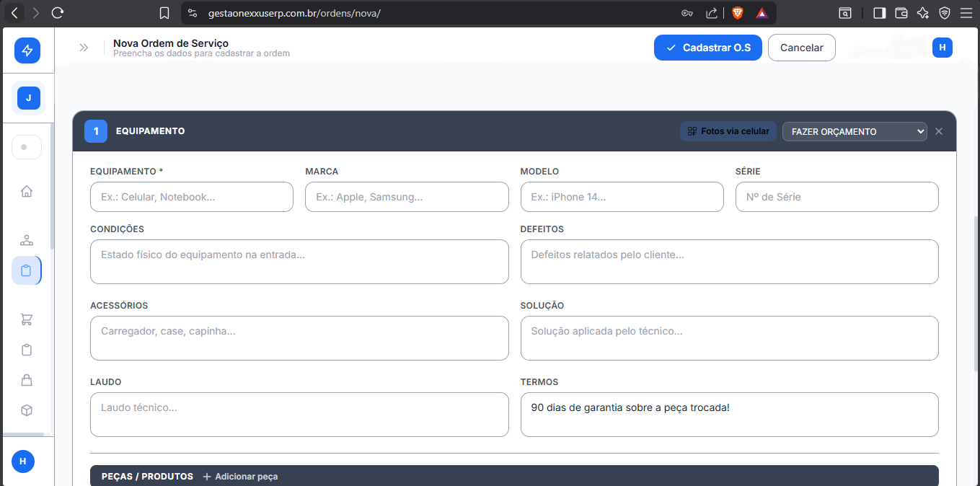This screenshot has width=980, height=486.
Task: Click Adicionar peça link
Action: 240,477
